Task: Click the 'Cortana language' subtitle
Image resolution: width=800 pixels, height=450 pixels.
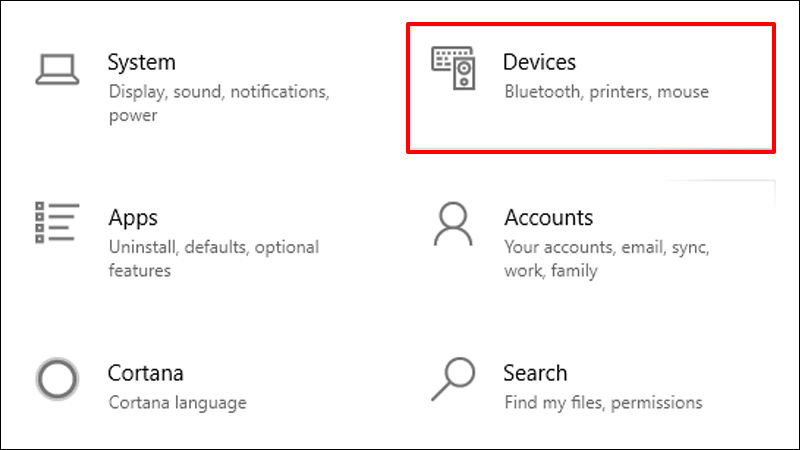Action: coord(177,403)
